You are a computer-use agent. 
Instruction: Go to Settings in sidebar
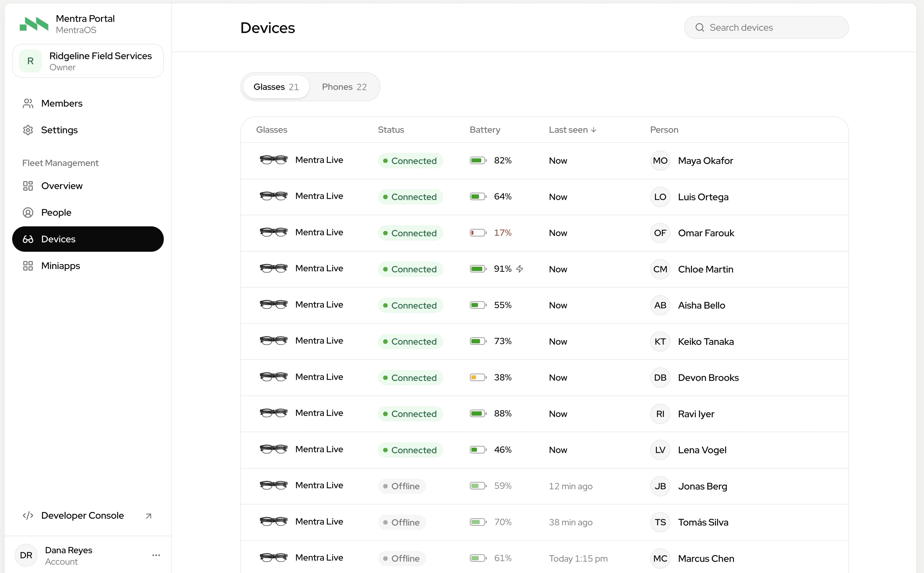coord(88,130)
